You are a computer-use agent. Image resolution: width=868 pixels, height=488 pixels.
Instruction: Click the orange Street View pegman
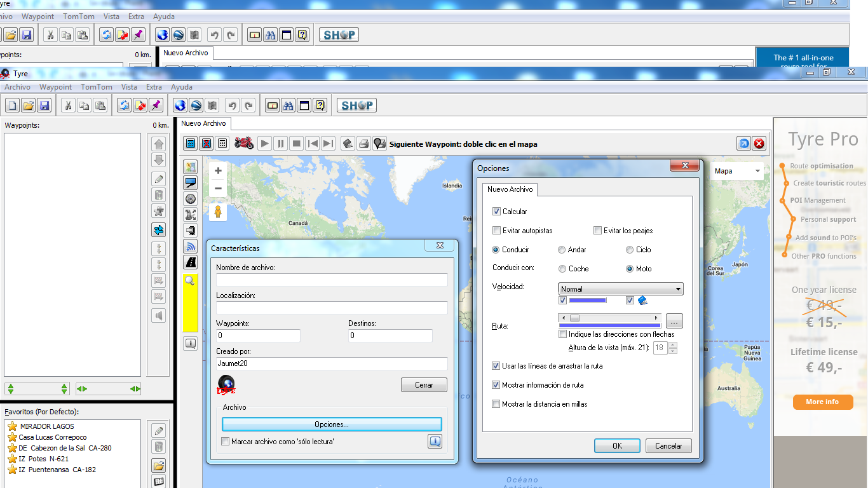click(x=218, y=212)
